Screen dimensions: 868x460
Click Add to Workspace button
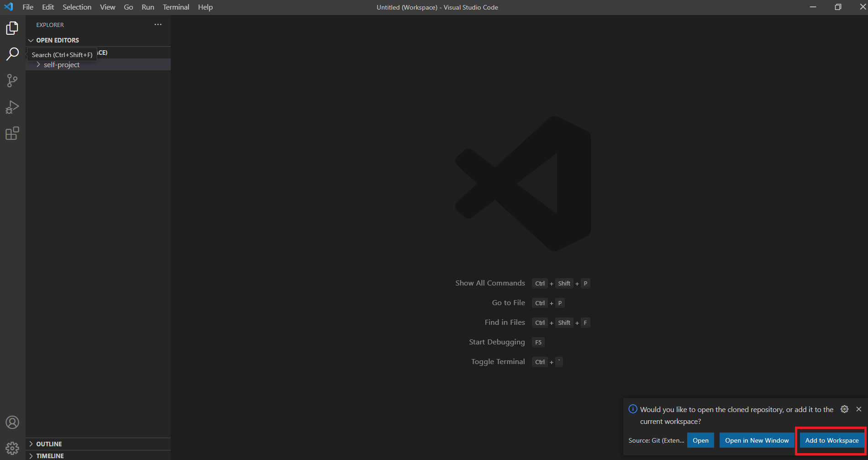point(832,440)
